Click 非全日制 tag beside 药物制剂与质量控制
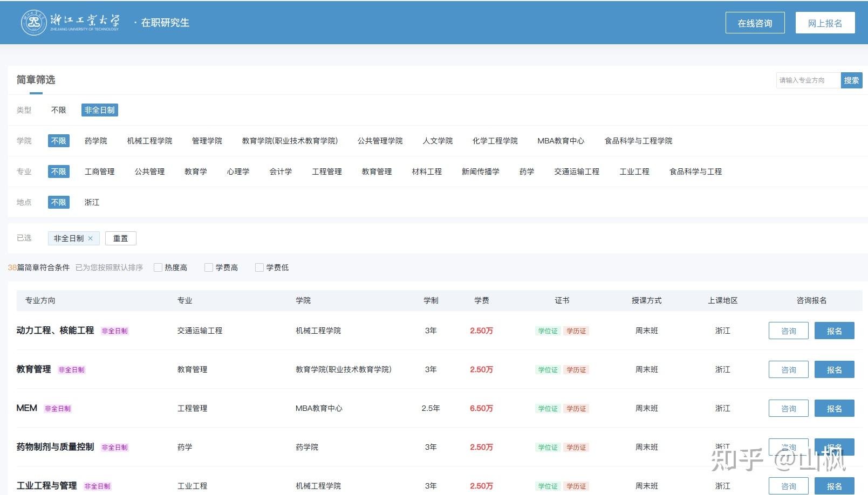The width and height of the screenshot is (868, 495). point(114,448)
